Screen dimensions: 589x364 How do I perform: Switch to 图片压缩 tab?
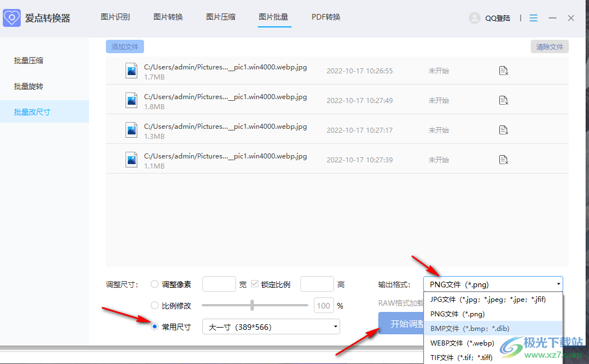point(221,17)
